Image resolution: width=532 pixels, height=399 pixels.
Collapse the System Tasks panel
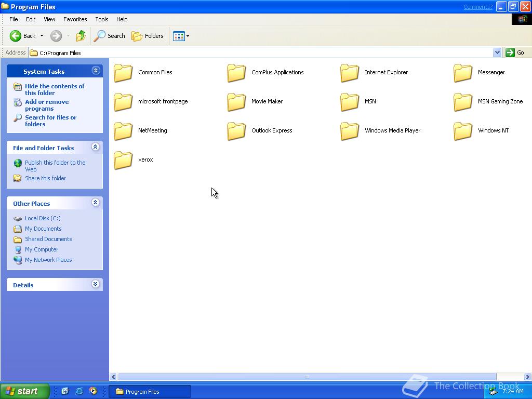[96, 71]
